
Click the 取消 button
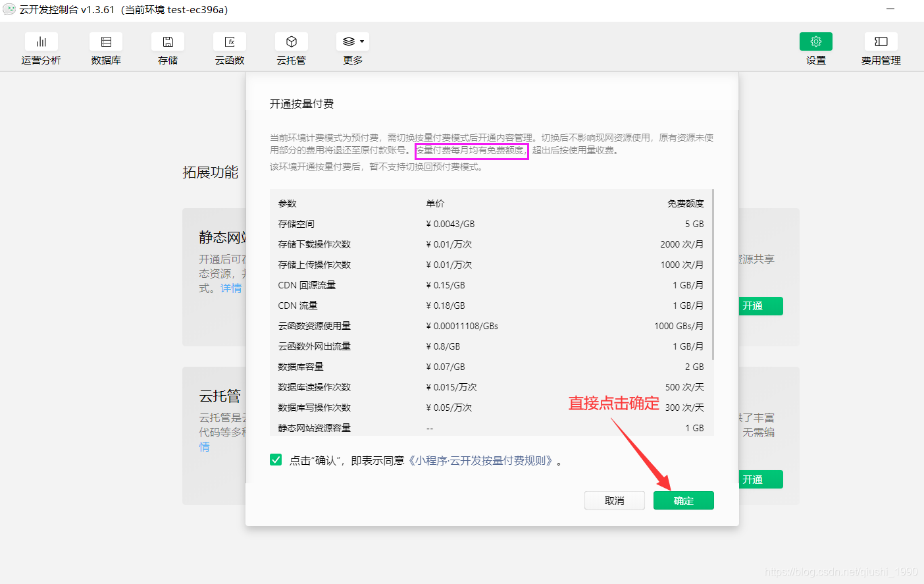tap(615, 500)
